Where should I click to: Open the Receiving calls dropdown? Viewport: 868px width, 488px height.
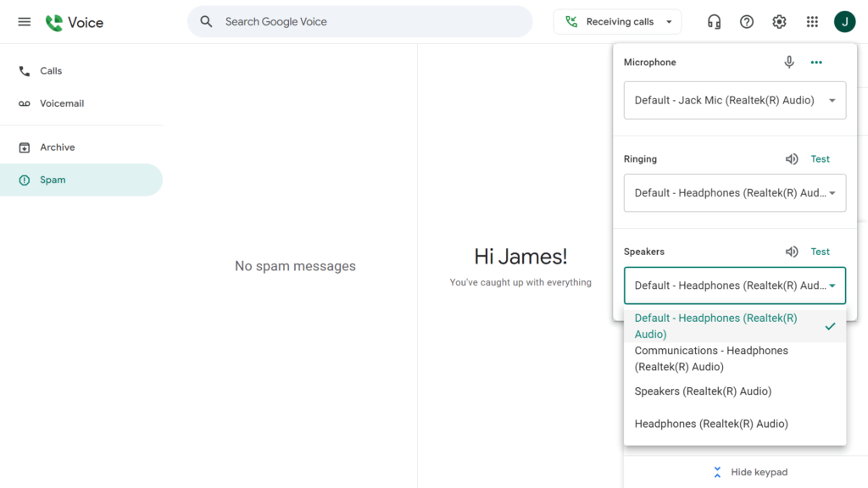tap(617, 21)
